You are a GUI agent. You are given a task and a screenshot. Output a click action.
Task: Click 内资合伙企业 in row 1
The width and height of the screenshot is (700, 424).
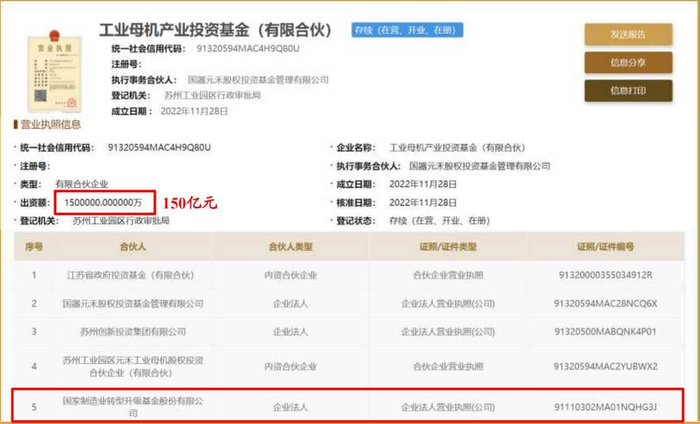click(x=291, y=275)
